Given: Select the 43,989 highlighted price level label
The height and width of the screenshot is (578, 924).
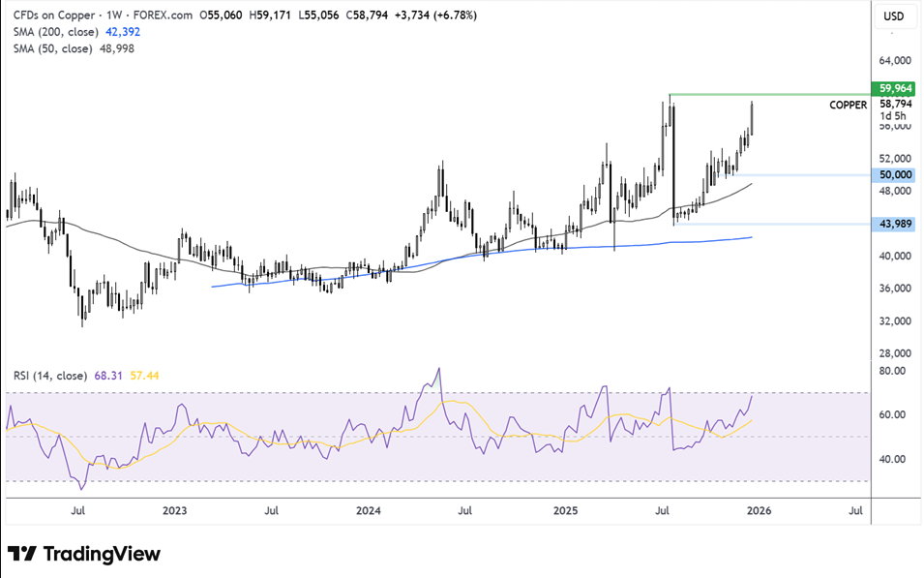Looking at the screenshot, I should [892, 223].
